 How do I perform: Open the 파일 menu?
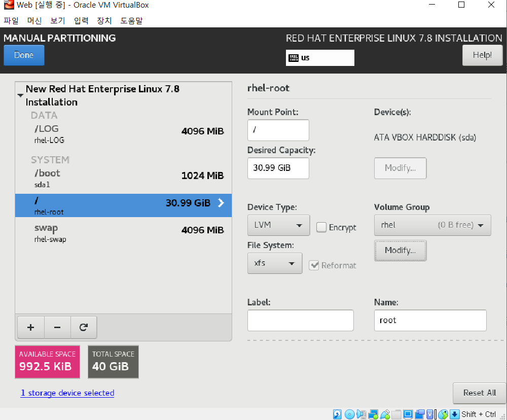[x=11, y=21]
